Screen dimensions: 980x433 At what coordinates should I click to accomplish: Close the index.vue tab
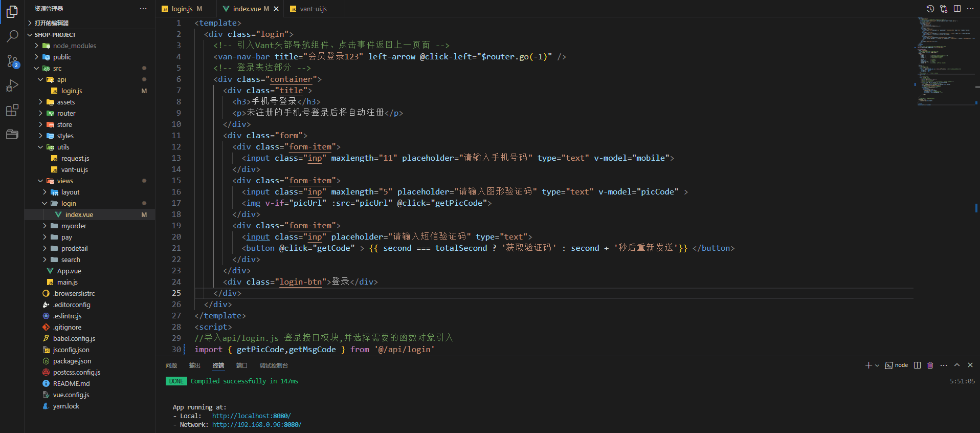click(276, 9)
